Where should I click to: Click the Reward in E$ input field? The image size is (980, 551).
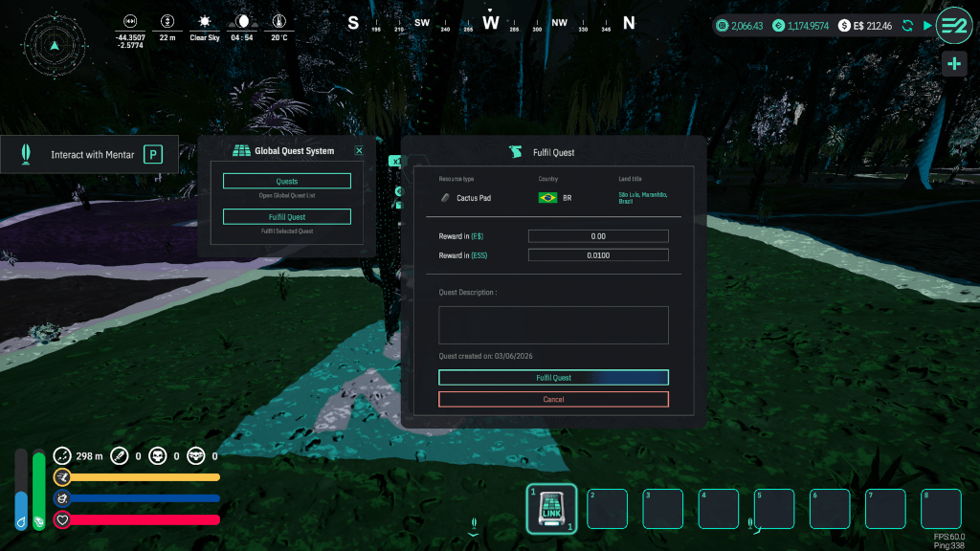[598, 236]
